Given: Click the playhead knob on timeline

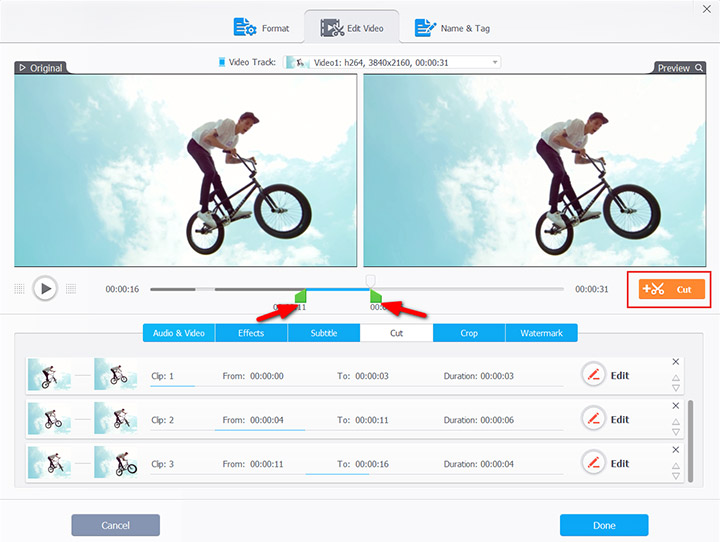Looking at the screenshot, I should (x=370, y=281).
